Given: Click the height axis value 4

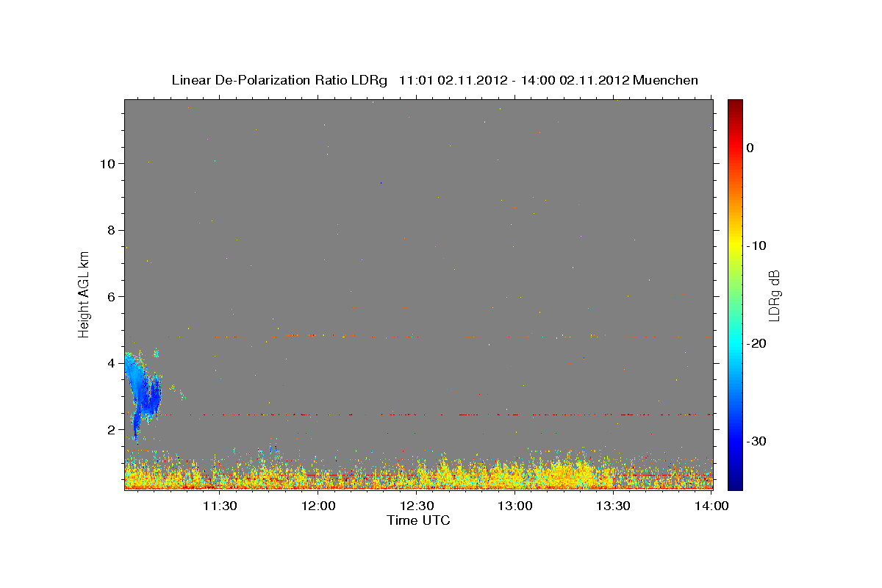Looking at the screenshot, I should [x=111, y=363].
